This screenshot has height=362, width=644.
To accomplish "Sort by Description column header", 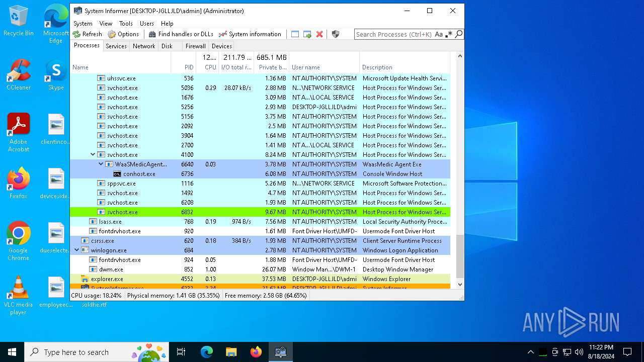I will [405, 62].
